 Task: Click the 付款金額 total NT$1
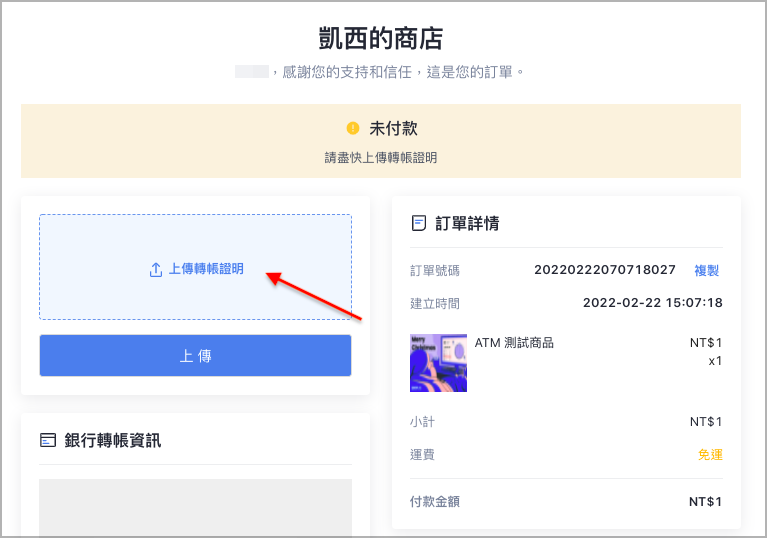[x=705, y=502]
